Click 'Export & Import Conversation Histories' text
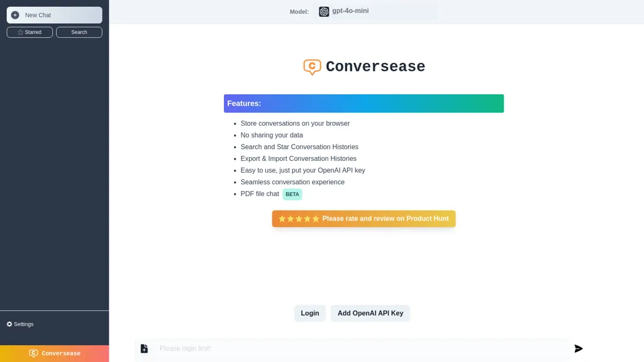This screenshot has width=644, height=362. click(299, 158)
